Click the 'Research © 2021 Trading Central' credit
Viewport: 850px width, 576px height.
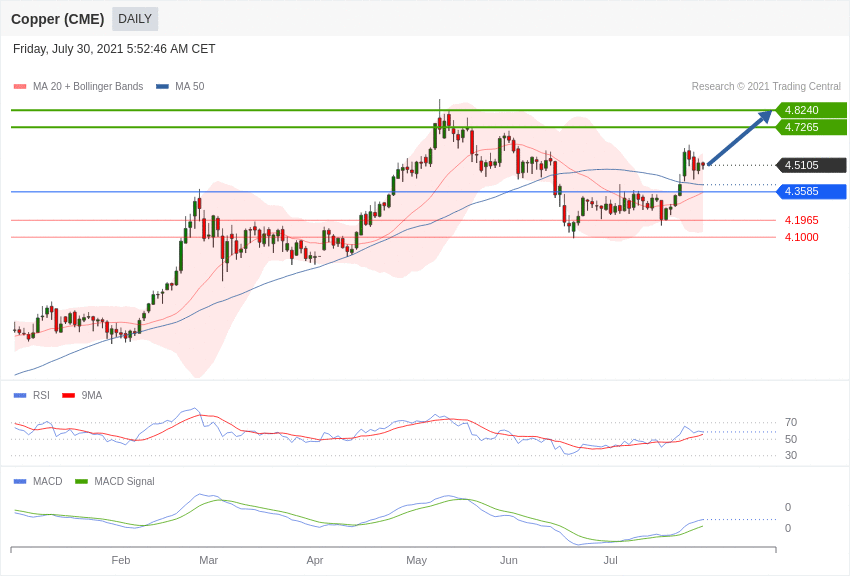766,86
